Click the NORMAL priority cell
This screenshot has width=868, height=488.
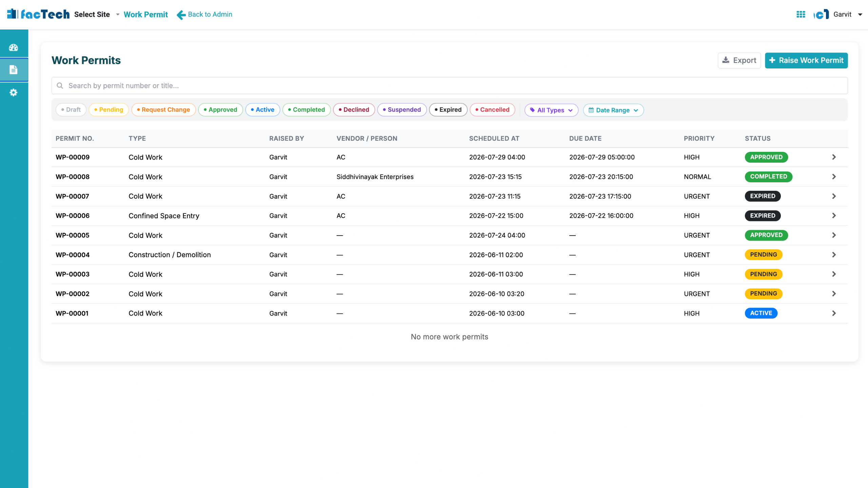click(x=697, y=177)
